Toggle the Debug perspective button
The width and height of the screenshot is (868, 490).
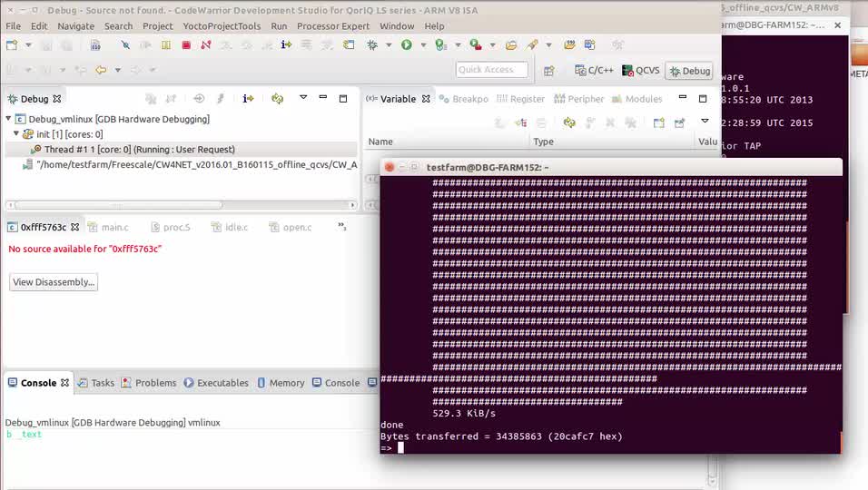pos(689,71)
